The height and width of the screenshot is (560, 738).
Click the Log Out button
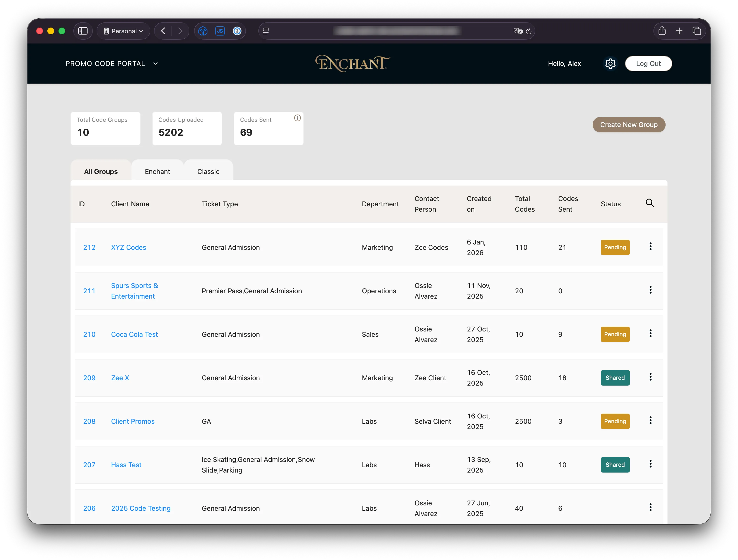(648, 63)
